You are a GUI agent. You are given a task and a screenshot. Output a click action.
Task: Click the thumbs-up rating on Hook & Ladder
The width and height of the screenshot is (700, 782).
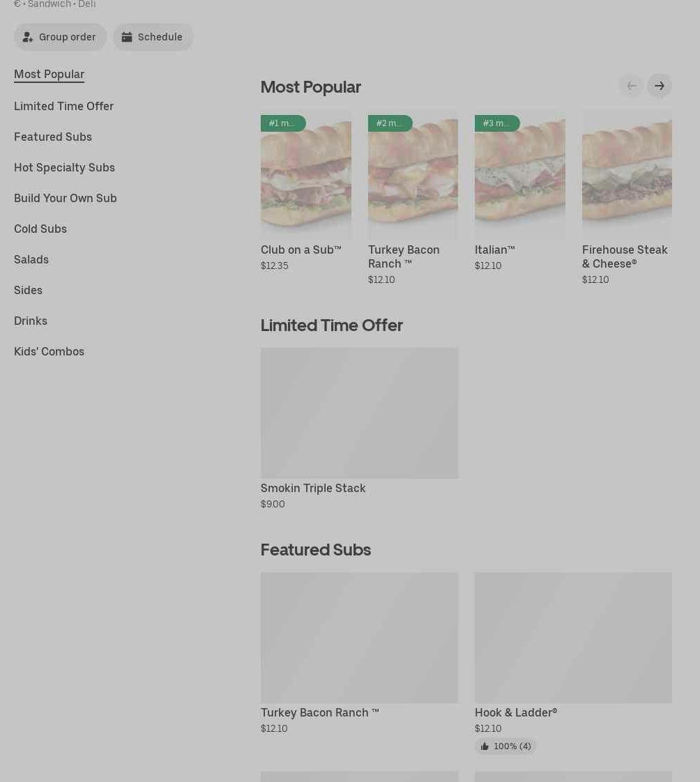[505, 746]
